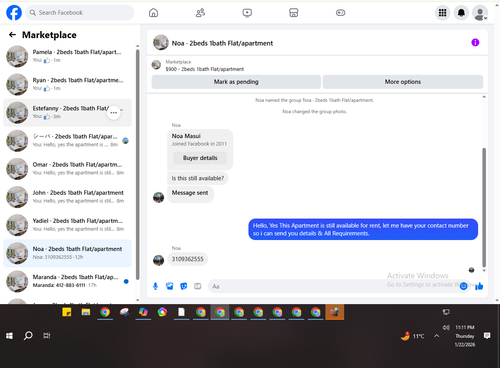Open the Facebook logo home
Image resolution: width=500 pixels, height=368 pixels.
[14, 13]
